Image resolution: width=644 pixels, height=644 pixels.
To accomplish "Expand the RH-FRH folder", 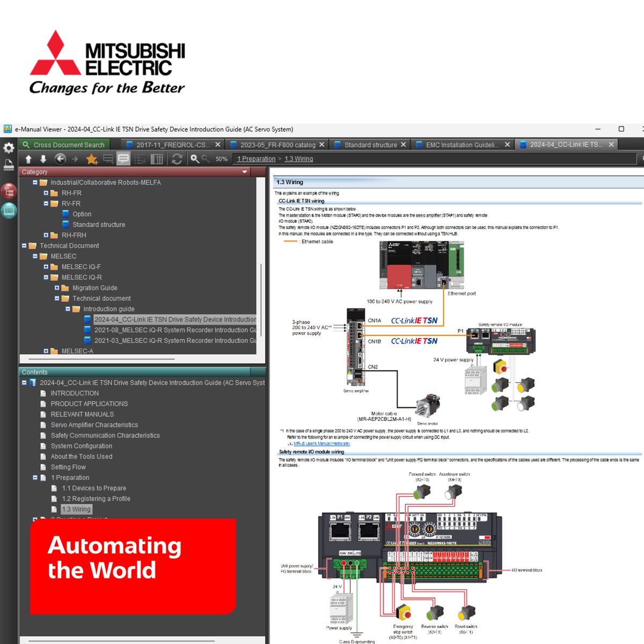I will click(x=46, y=235).
